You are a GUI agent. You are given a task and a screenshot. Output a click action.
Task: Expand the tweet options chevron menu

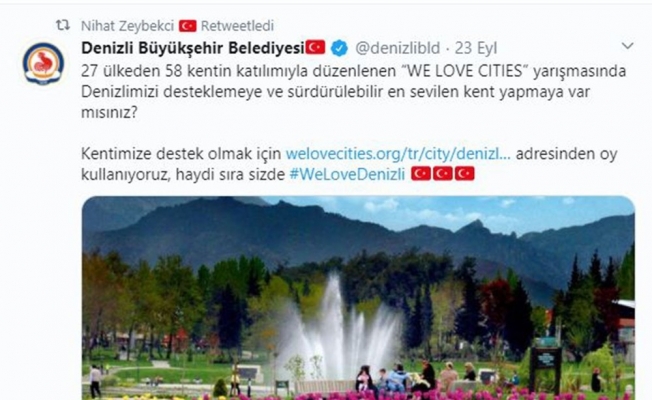(627, 46)
